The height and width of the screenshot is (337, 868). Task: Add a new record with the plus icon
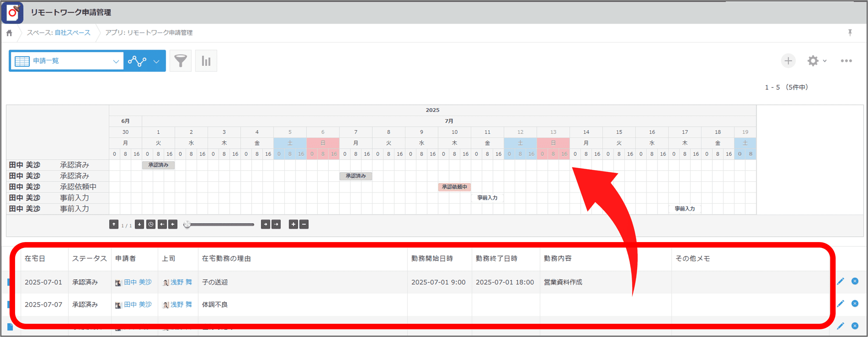[788, 61]
